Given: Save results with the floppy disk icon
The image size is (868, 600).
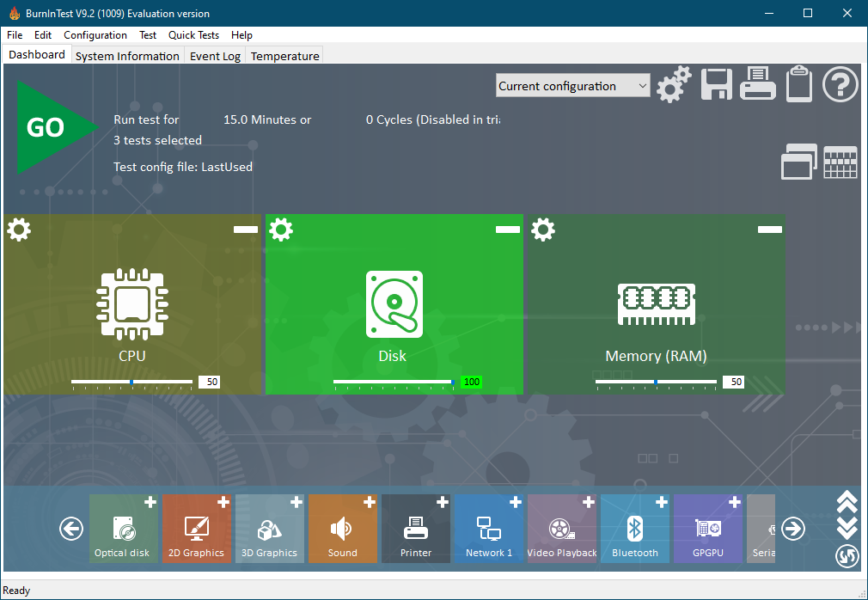Looking at the screenshot, I should [x=717, y=84].
